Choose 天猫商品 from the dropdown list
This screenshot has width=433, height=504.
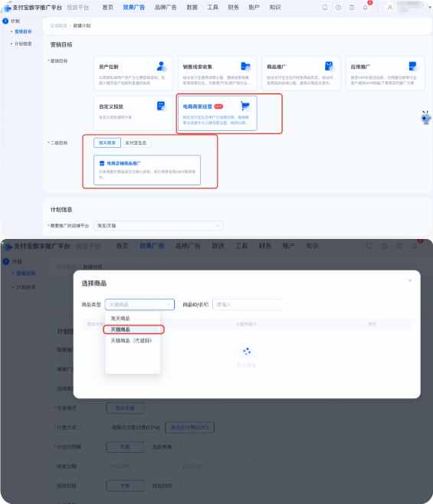tap(133, 329)
